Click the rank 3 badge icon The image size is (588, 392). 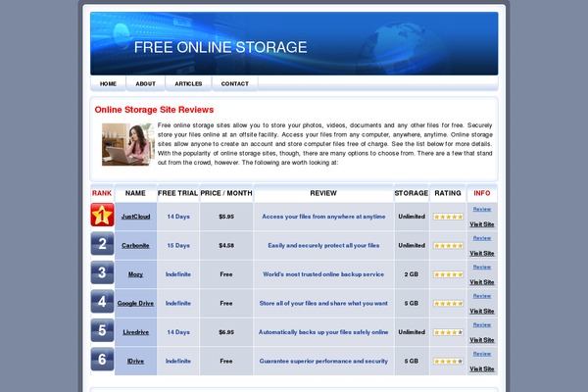pos(102,272)
